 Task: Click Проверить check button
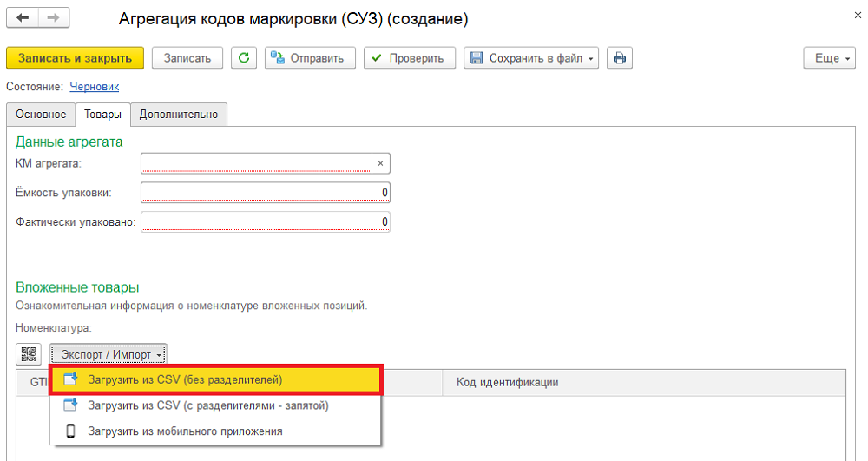pos(409,58)
